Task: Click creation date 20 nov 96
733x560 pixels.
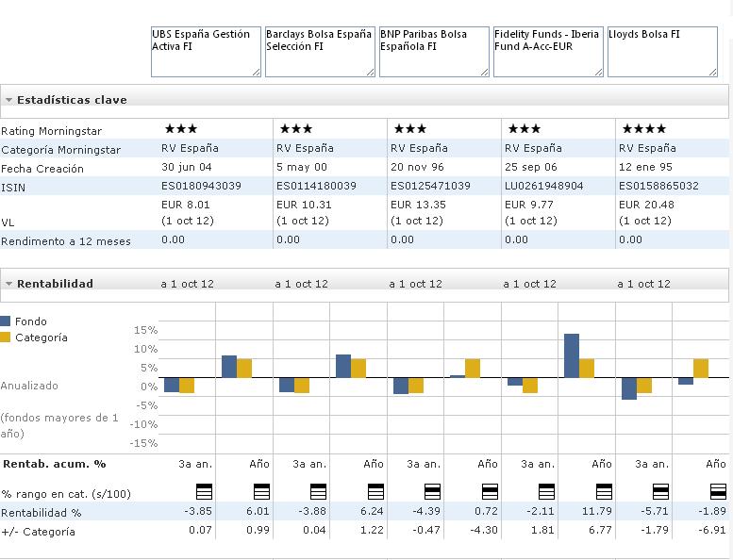Action: tap(418, 167)
